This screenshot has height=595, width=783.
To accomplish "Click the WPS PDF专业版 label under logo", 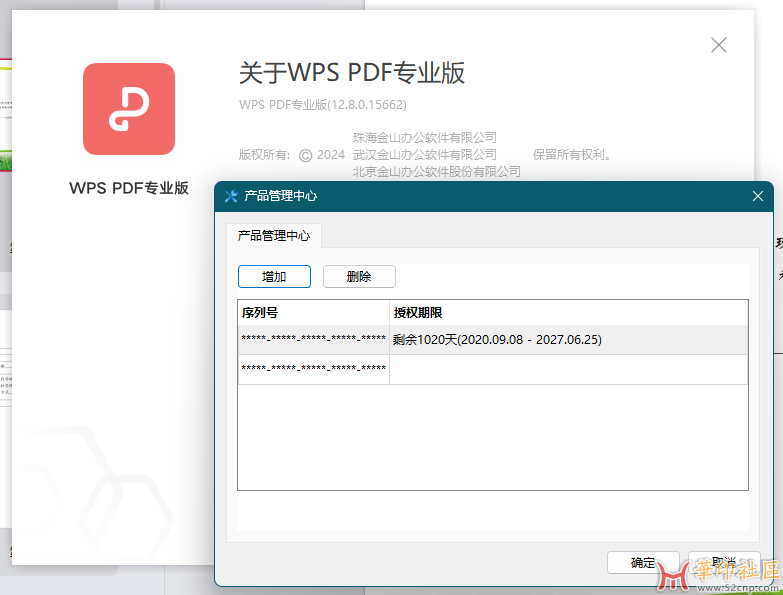I will [129, 188].
